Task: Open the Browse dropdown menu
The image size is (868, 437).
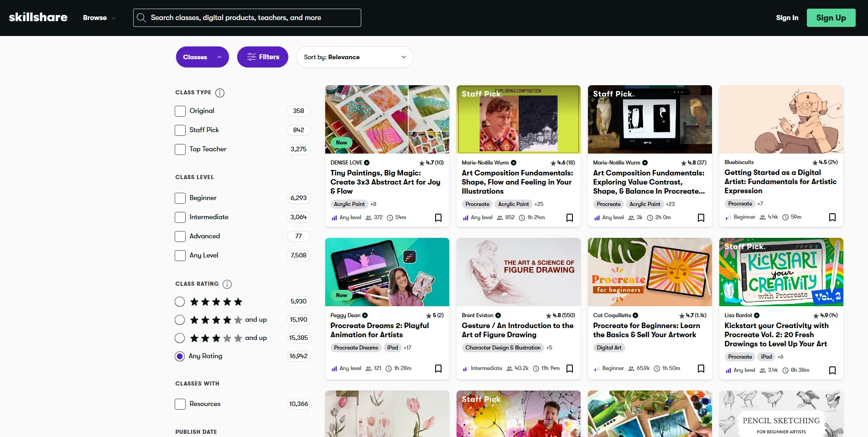Action: (x=99, y=18)
